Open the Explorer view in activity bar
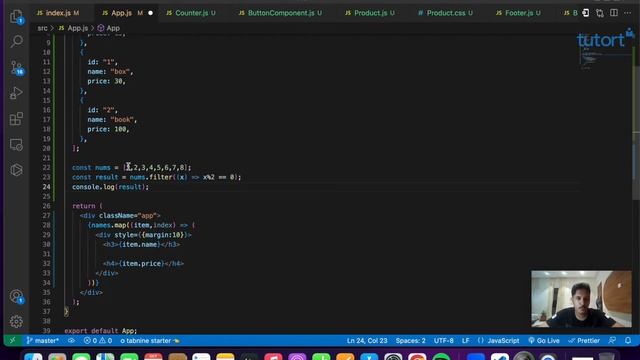Viewport: 640px width, 360px height. (x=16, y=17)
